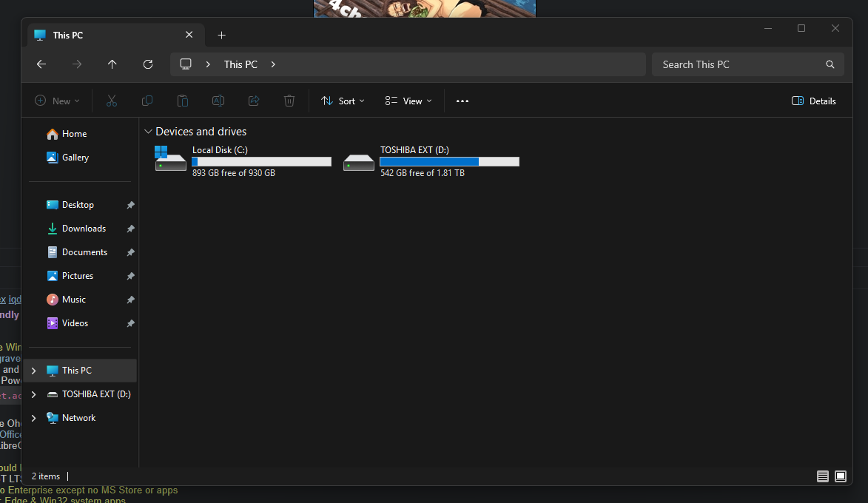The image size is (868, 503).
Task: Open the View dropdown menu
Action: (x=408, y=101)
